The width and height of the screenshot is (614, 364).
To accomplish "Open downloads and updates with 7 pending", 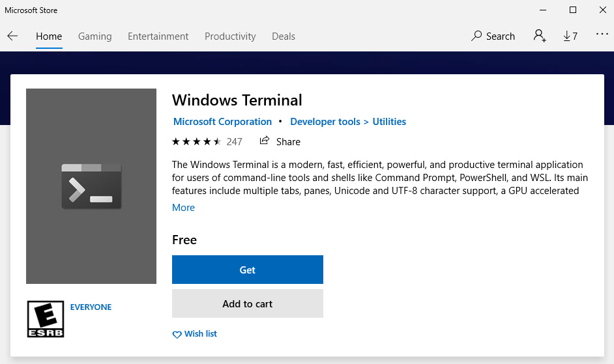I will 570,36.
